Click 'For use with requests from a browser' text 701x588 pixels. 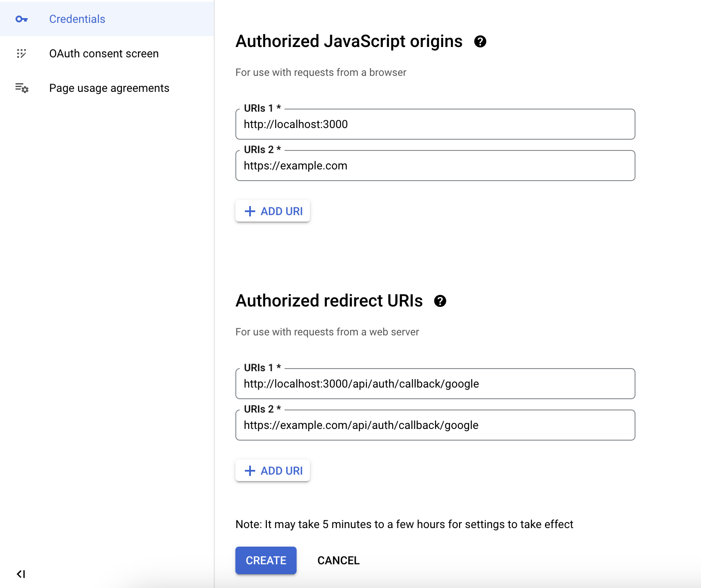pos(321,72)
